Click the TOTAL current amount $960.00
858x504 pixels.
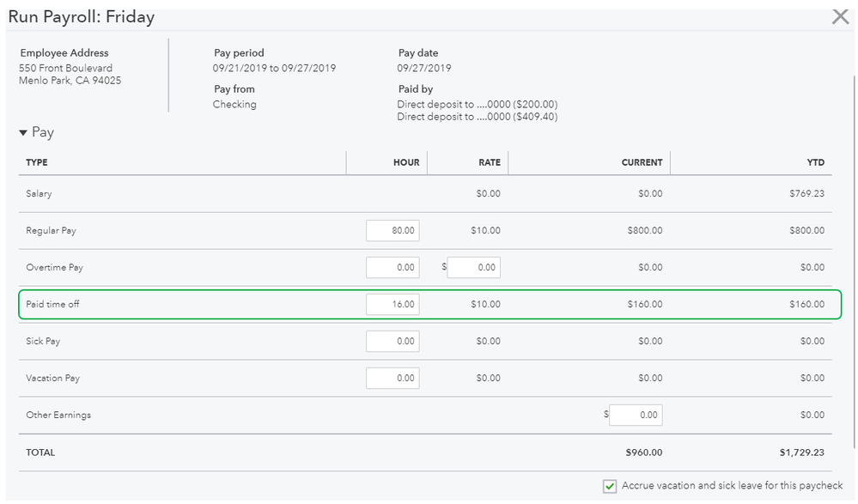644,452
